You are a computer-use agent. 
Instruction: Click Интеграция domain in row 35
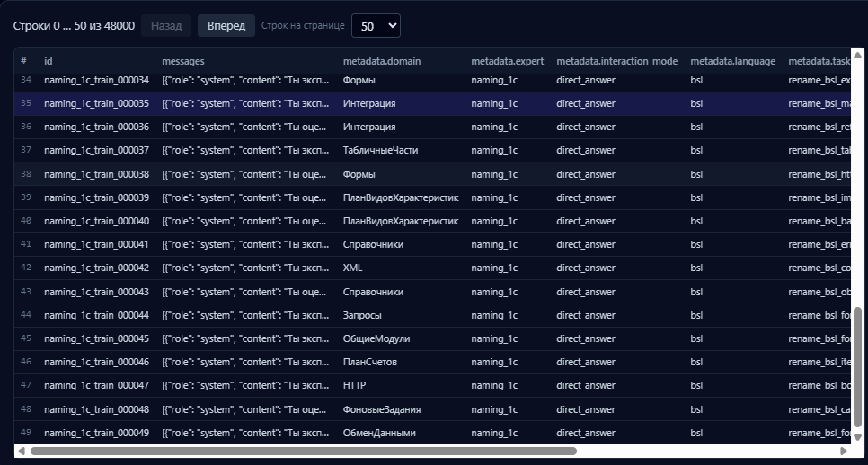[369, 103]
